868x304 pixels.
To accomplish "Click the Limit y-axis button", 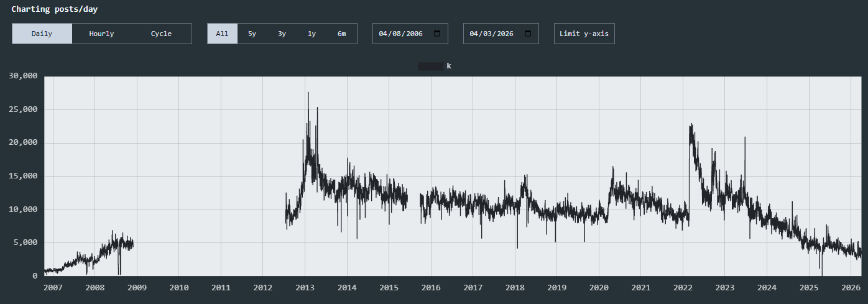I will point(584,34).
